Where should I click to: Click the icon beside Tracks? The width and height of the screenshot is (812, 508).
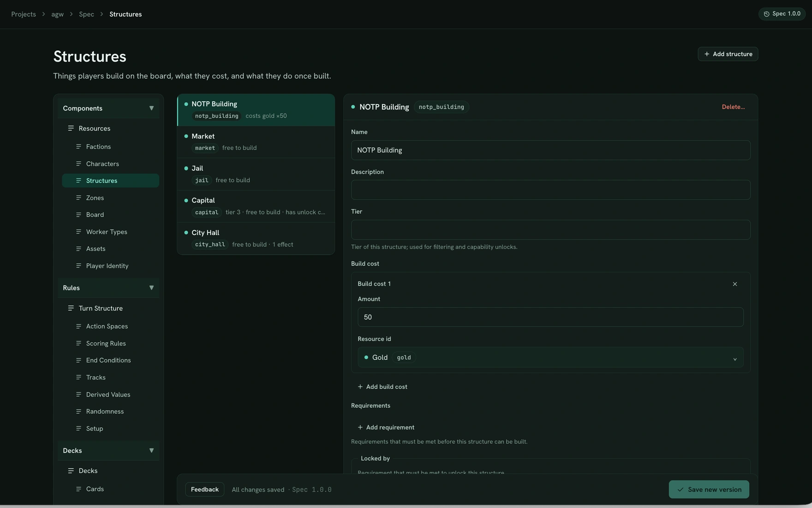(78, 377)
